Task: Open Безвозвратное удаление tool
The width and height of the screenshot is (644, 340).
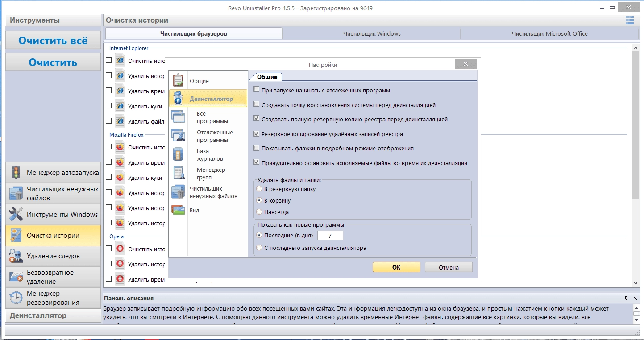Action: pyautogui.click(x=53, y=277)
